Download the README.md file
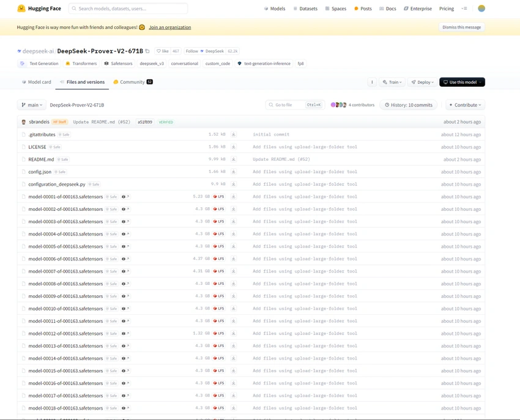Screen dimensions: 520x420 [x=234, y=159]
